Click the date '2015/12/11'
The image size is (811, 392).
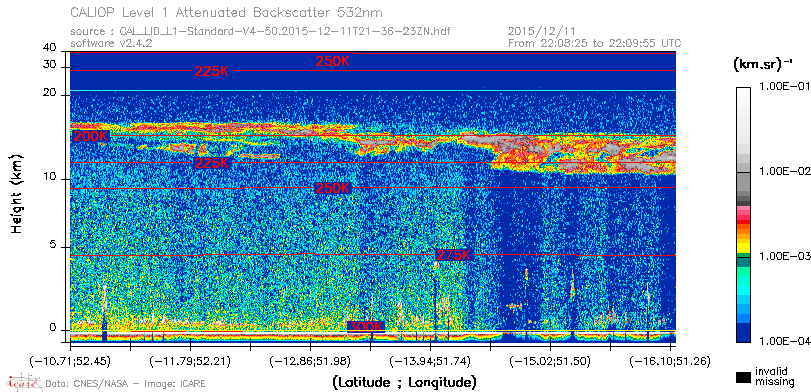tap(542, 31)
